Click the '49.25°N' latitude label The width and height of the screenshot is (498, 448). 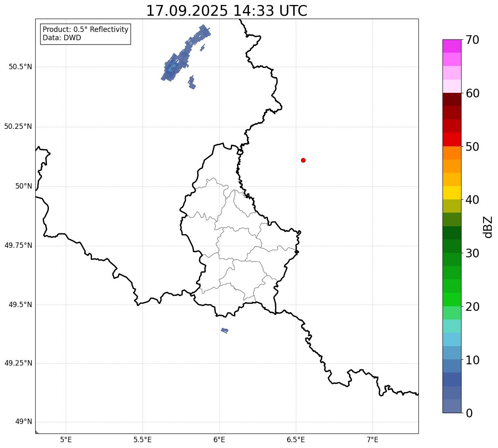click(x=18, y=363)
